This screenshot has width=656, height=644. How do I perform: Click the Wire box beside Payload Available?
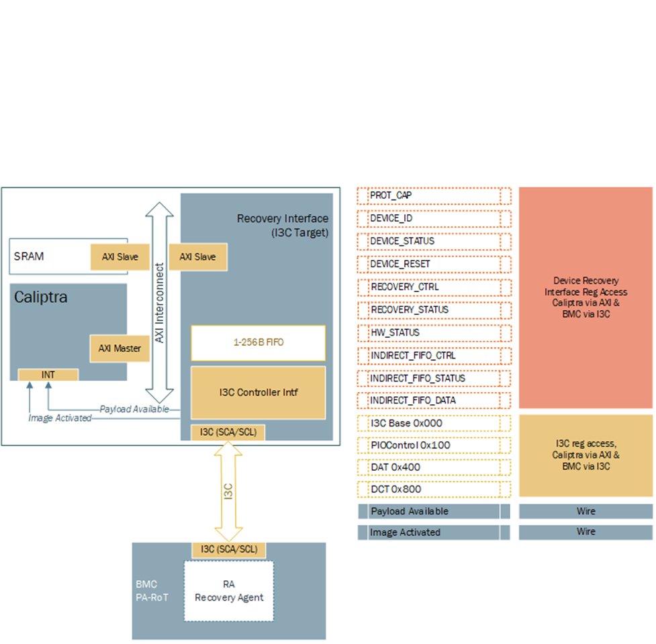tap(585, 511)
